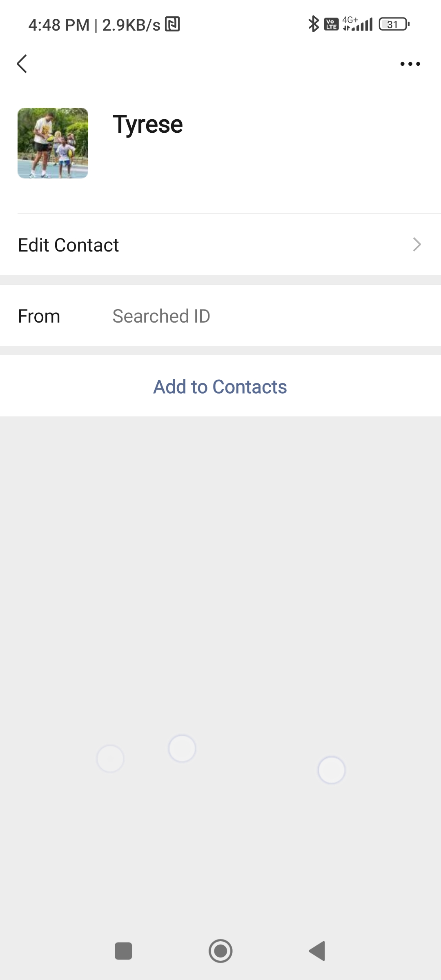This screenshot has width=441, height=980.
Task: Tap the back arrow at top left
Action: tap(22, 64)
